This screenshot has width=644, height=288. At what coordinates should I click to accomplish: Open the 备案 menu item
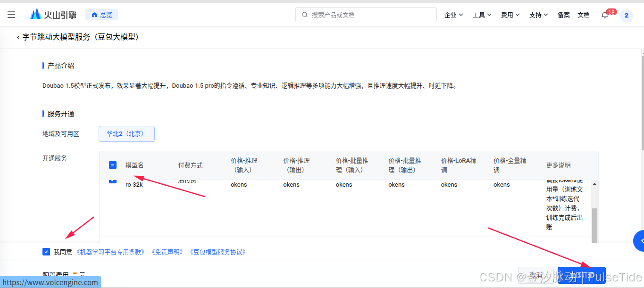point(564,15)
